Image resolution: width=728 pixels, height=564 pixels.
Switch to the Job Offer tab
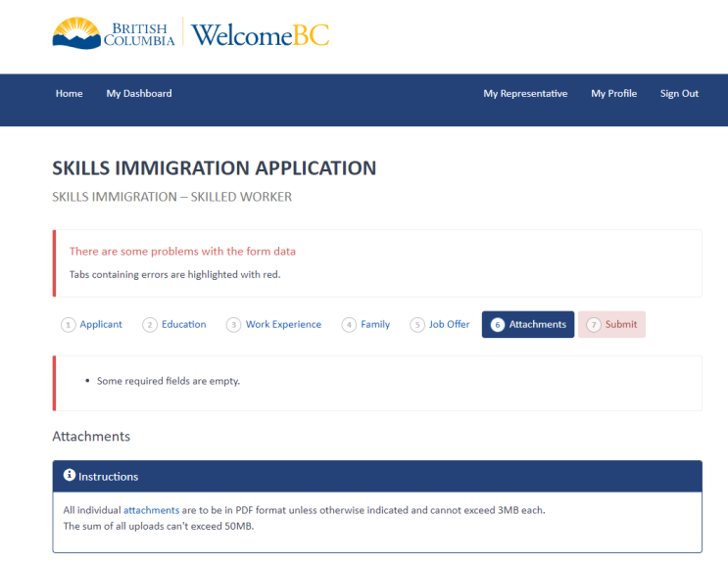point(440,325)
